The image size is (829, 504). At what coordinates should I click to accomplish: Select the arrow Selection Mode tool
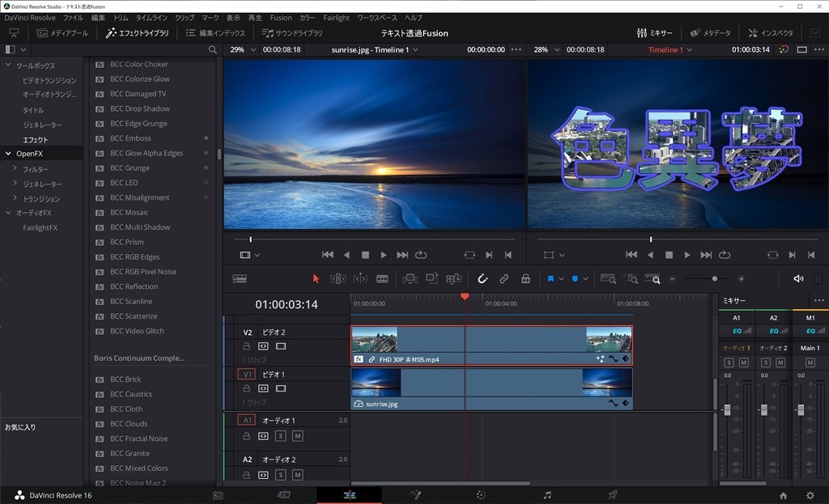(x=316, y=278)
